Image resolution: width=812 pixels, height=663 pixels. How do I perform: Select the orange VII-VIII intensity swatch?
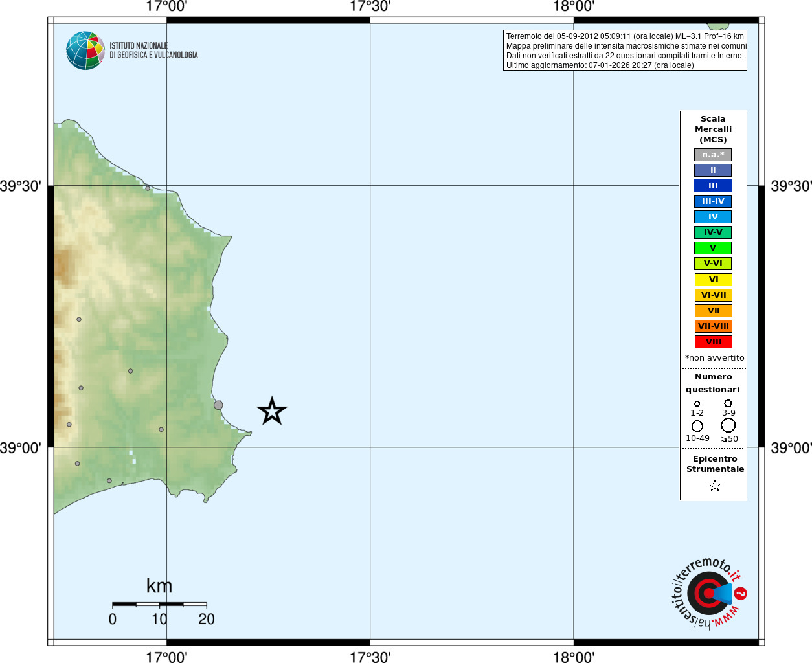click(713, 326)
